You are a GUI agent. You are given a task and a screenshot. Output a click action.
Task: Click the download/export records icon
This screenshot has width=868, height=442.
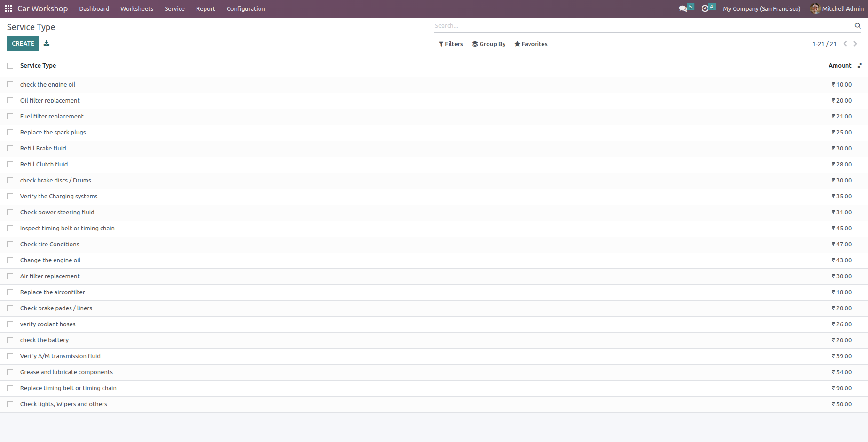coord(47,43)
